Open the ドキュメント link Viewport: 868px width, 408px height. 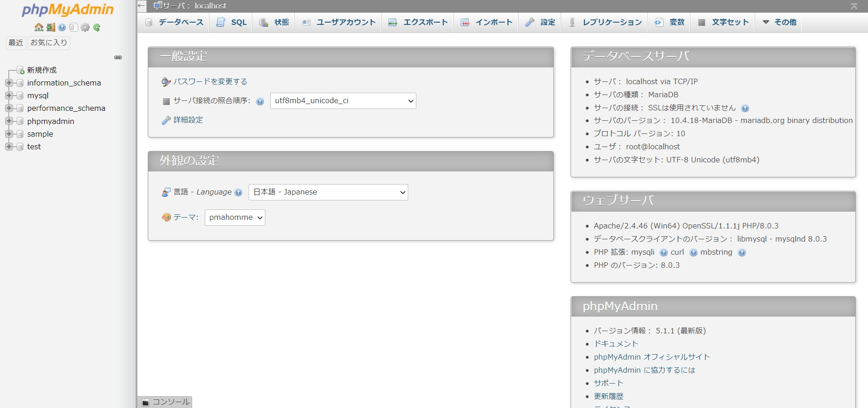coord(616,344)
